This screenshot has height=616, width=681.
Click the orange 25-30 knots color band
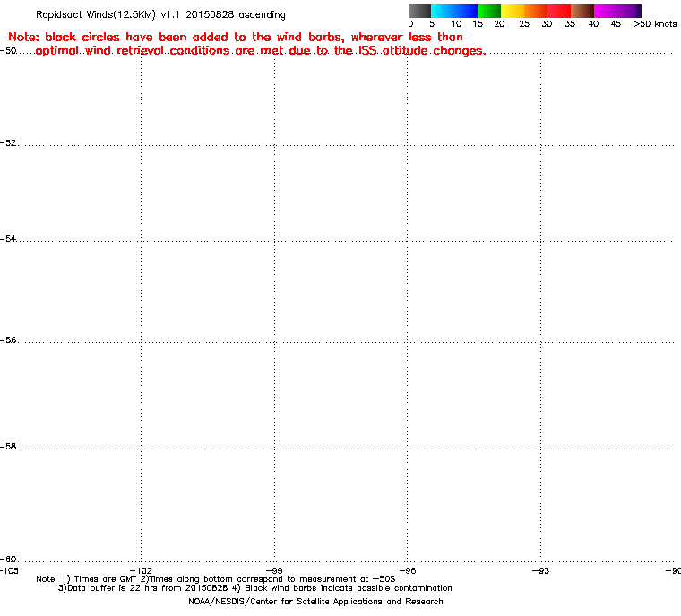point(536,11)
